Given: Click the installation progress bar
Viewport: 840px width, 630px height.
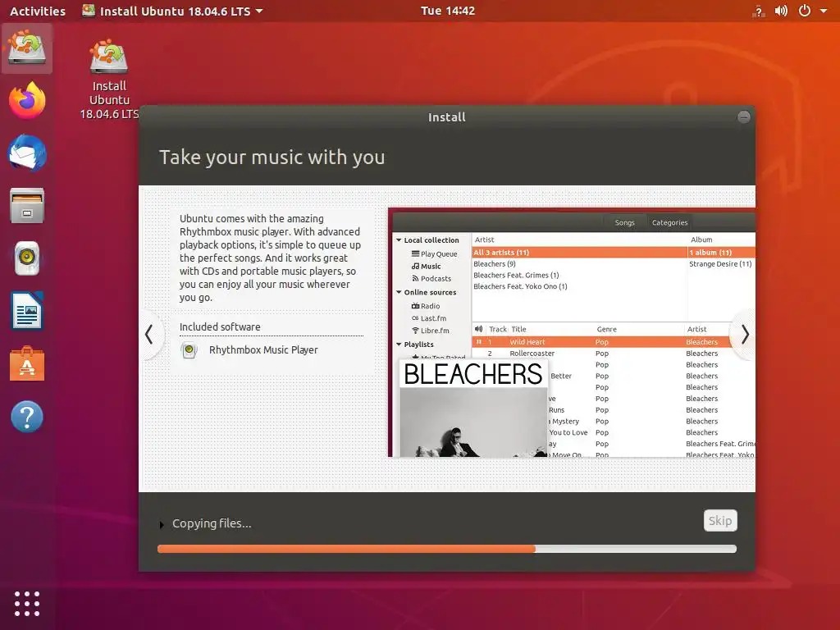Looking at the screenshot, I should point(447,549).
